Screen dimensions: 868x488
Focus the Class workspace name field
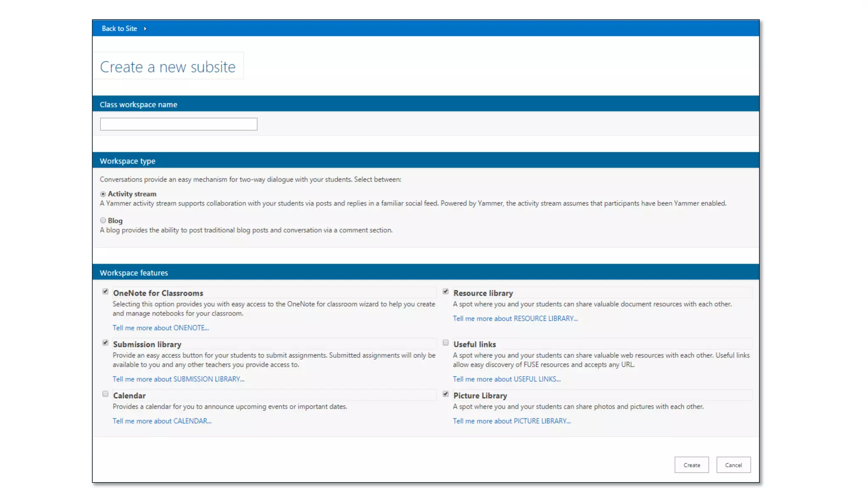coord(178,124)
